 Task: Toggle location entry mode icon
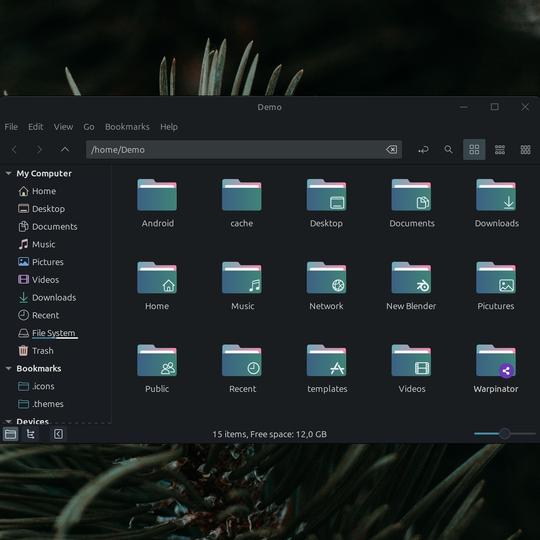point(423,149)
